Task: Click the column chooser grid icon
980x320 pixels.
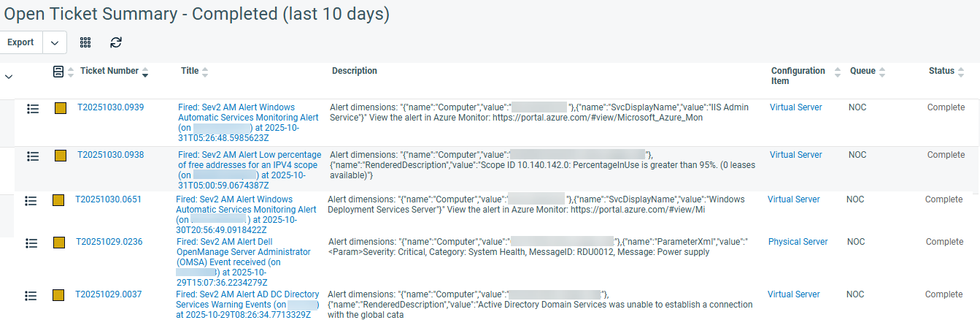Action: [85, 42]
